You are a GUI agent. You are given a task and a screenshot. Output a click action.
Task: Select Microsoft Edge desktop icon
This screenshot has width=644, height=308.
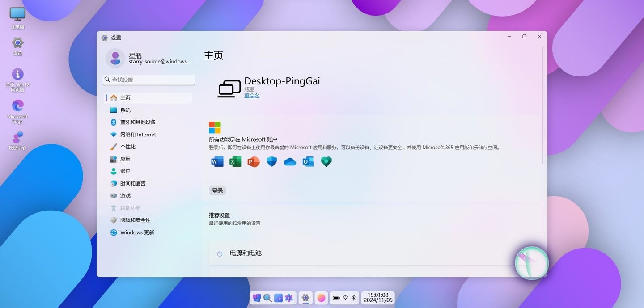[17, 112]
